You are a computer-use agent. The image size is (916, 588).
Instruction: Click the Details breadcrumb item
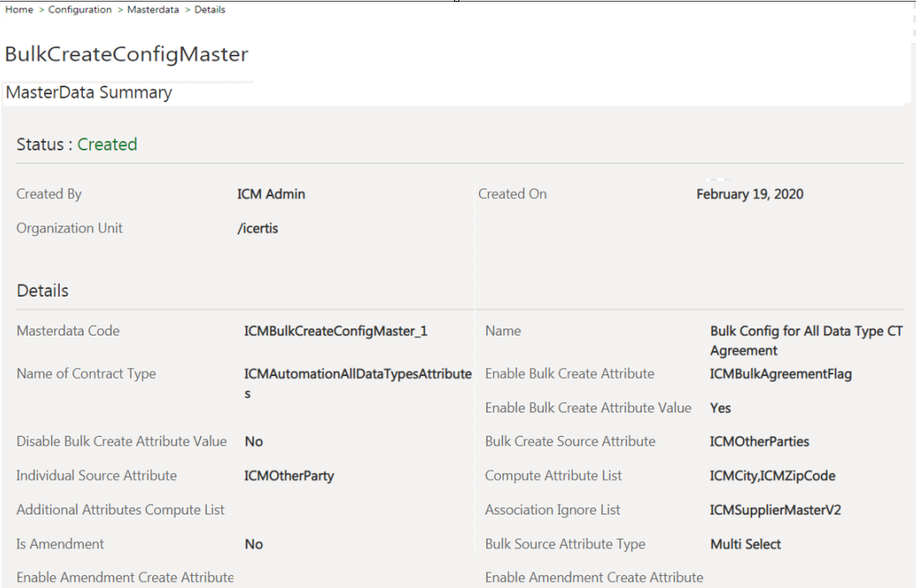[209, 10]
